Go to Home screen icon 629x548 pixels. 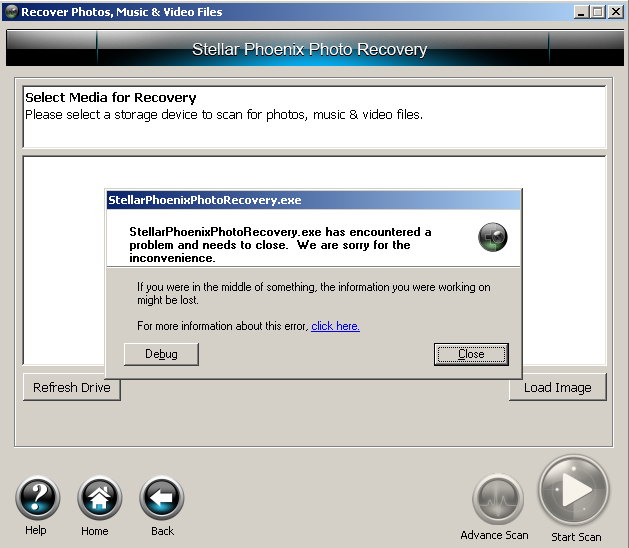99,497
